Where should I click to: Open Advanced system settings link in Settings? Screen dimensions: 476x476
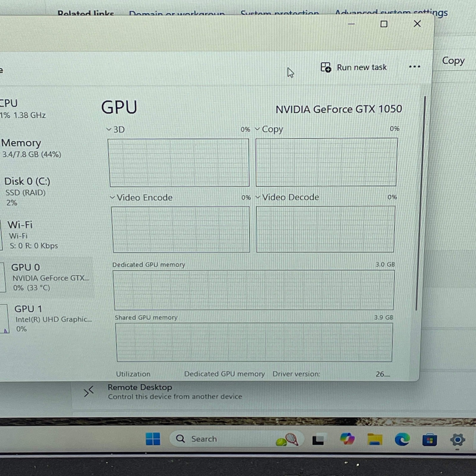click(391, 12)
